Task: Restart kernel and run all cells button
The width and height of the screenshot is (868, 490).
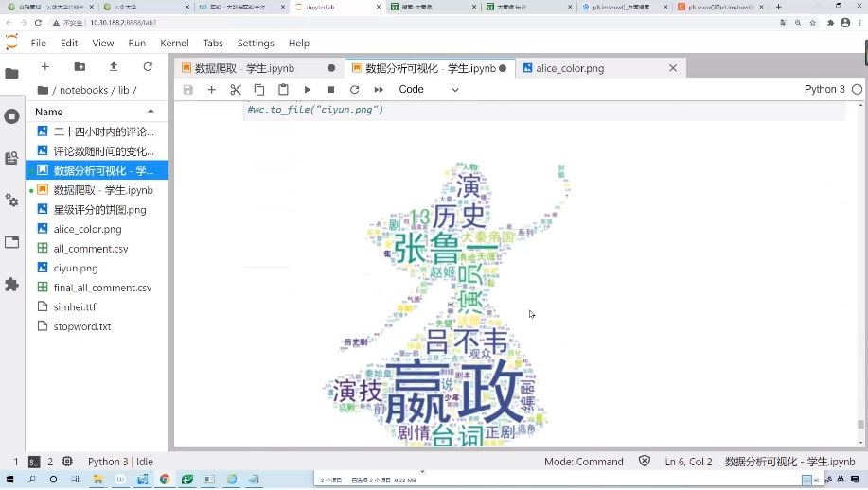Action: tap(379, 90)
